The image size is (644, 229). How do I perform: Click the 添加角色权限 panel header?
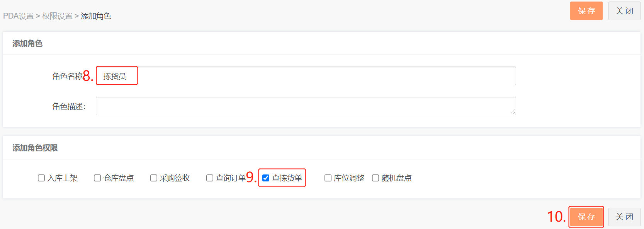[35, 148]
